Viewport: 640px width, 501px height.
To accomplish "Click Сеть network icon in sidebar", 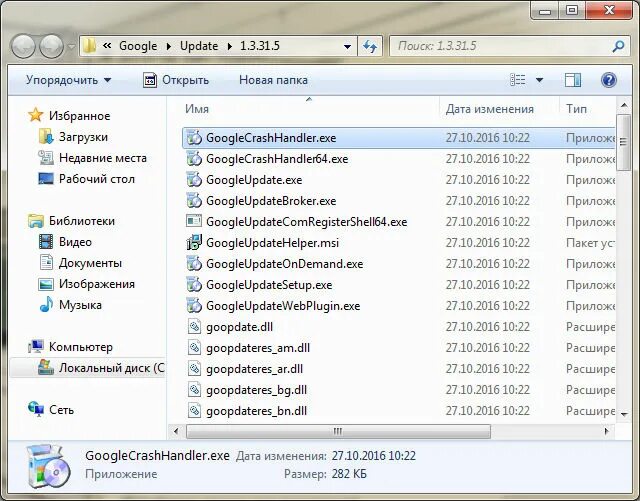I will (36, 409).
